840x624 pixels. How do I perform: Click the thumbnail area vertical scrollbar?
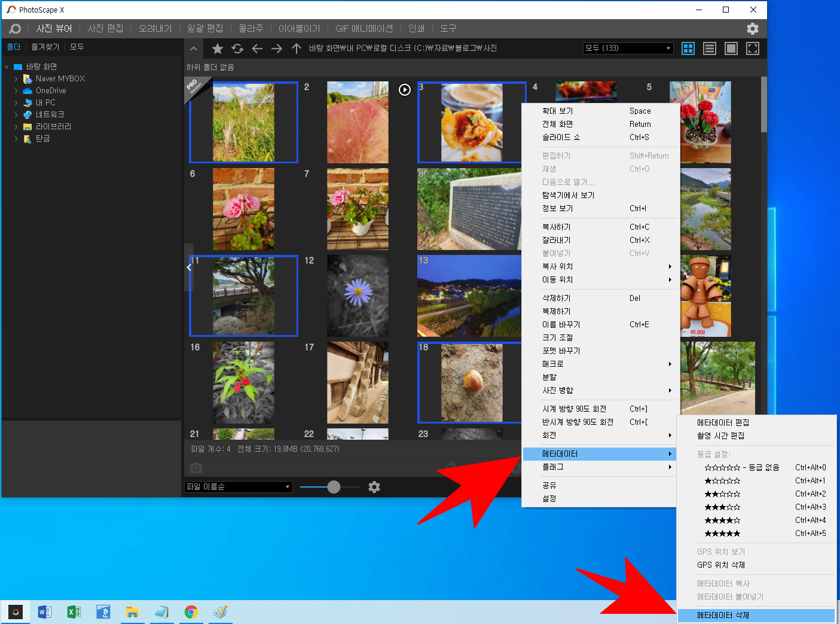(763, 105)
